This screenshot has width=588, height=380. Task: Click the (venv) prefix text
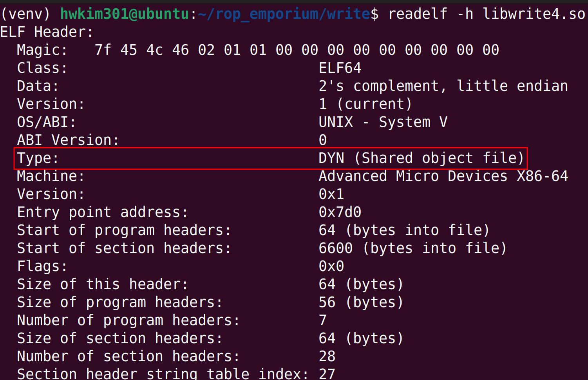pos(26,14)
